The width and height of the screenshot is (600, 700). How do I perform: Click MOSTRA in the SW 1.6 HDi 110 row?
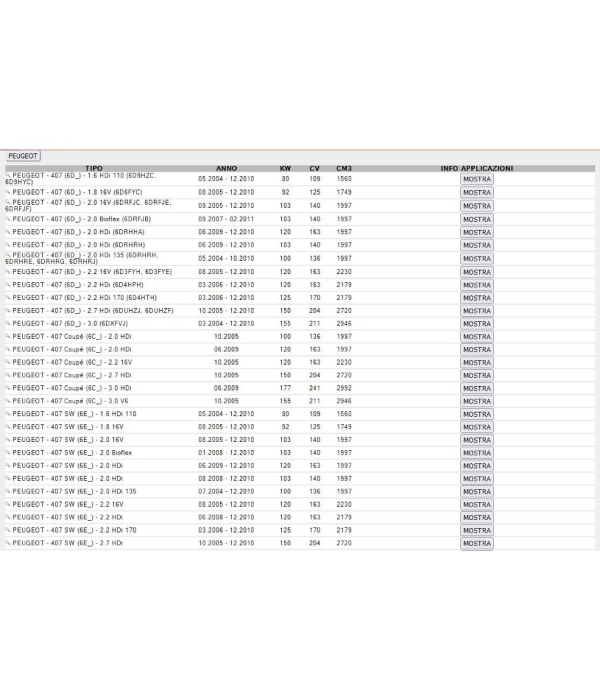click(477, 414)
